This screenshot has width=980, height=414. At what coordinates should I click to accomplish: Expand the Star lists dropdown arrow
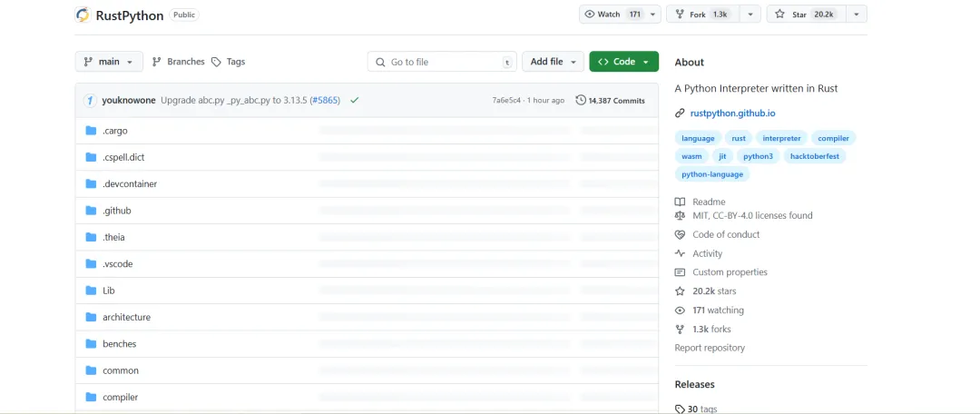(x=857, y=15)
